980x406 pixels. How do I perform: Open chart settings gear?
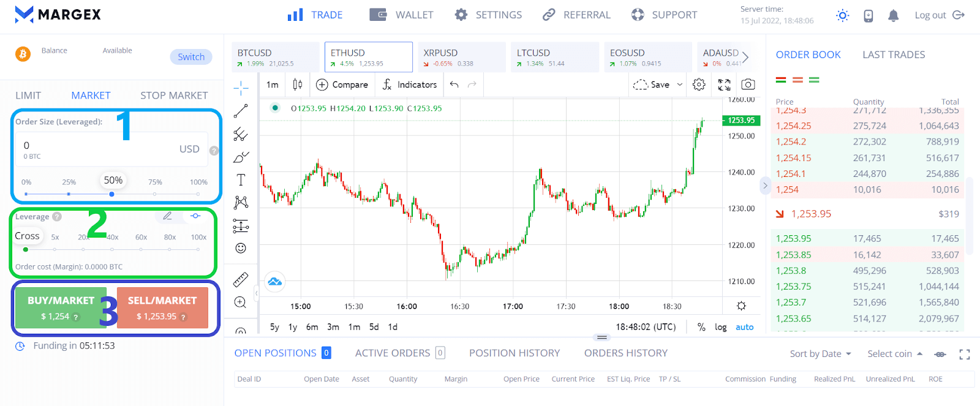(699, 85)
